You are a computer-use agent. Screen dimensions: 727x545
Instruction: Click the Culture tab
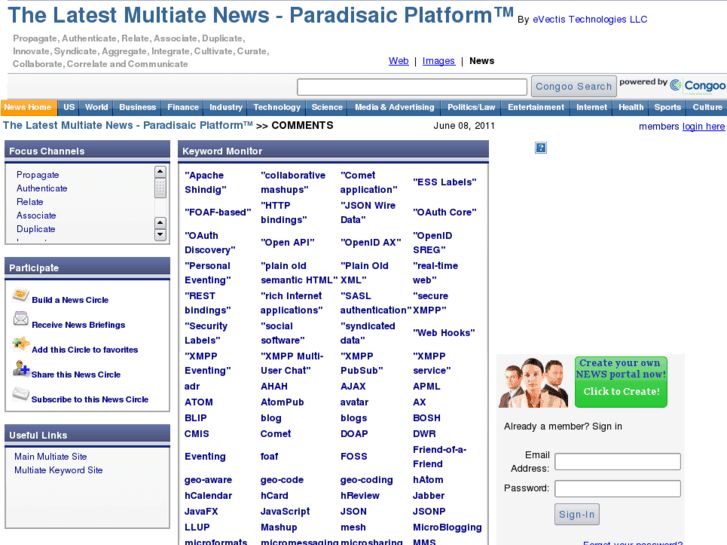[707, 107]
